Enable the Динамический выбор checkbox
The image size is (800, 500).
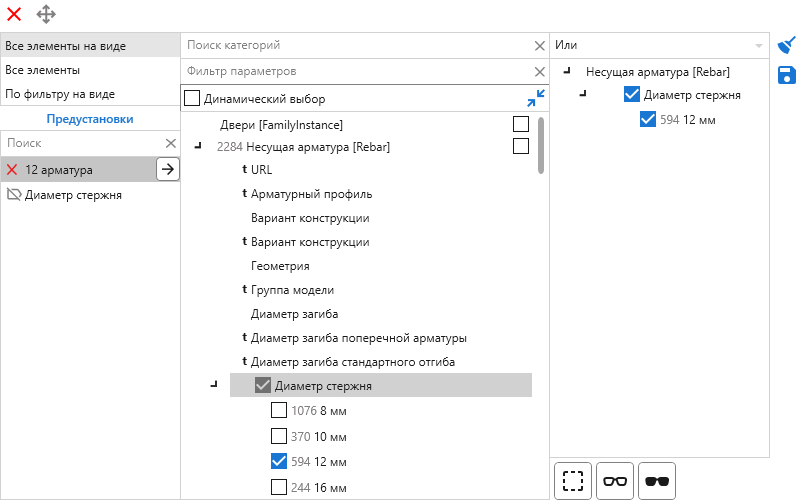click(192, 99)
